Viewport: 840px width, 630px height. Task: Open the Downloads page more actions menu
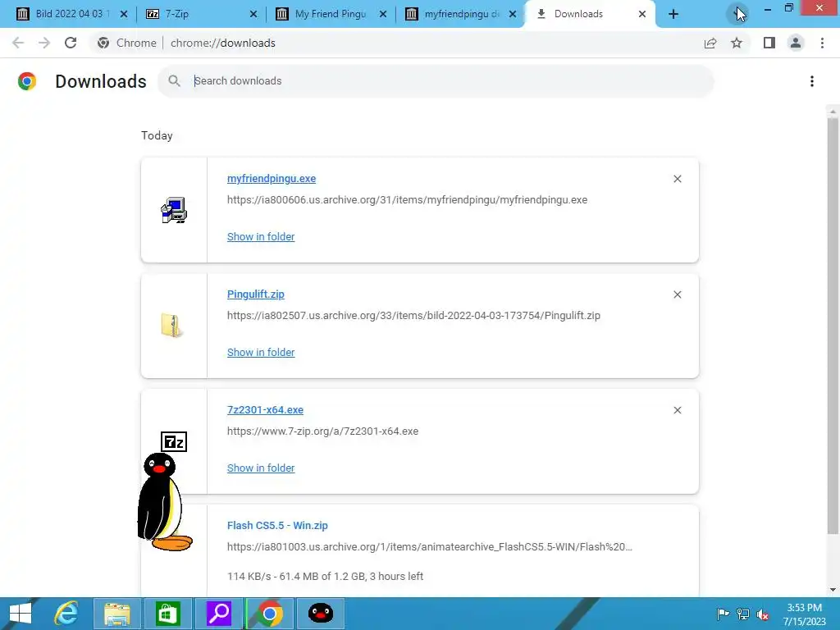[812, 81]
